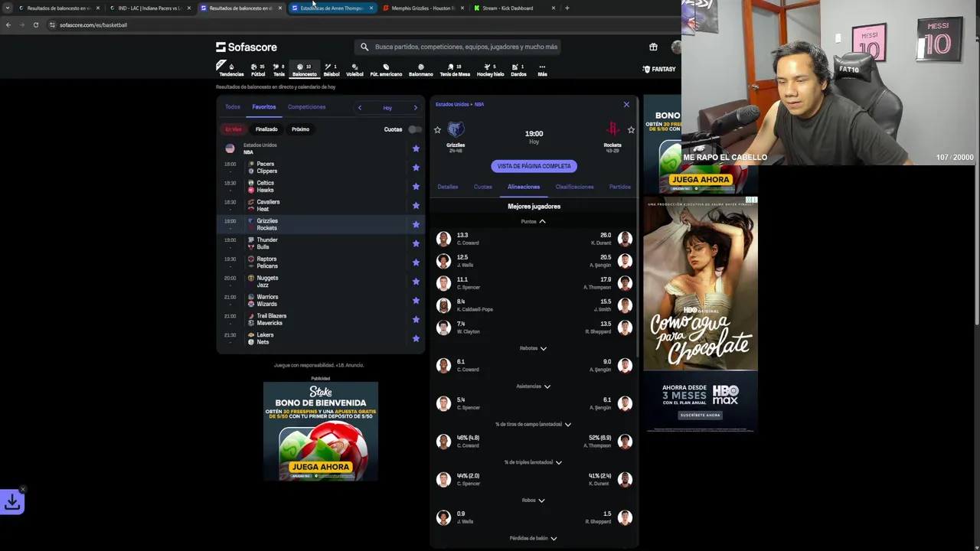Click K. Durant's player photo in Puntos
Image resolution: width=980 pixels, height=551 pixels.
point(625,239)
